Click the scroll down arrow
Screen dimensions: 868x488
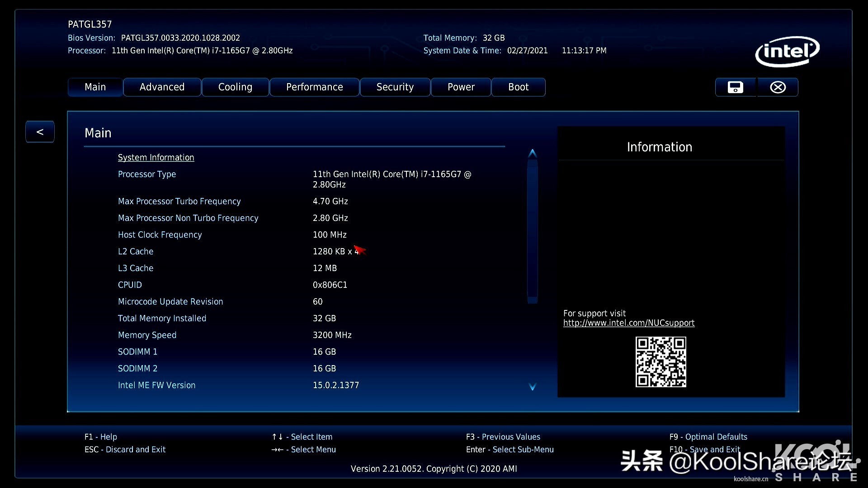click(x=533, y=387)
